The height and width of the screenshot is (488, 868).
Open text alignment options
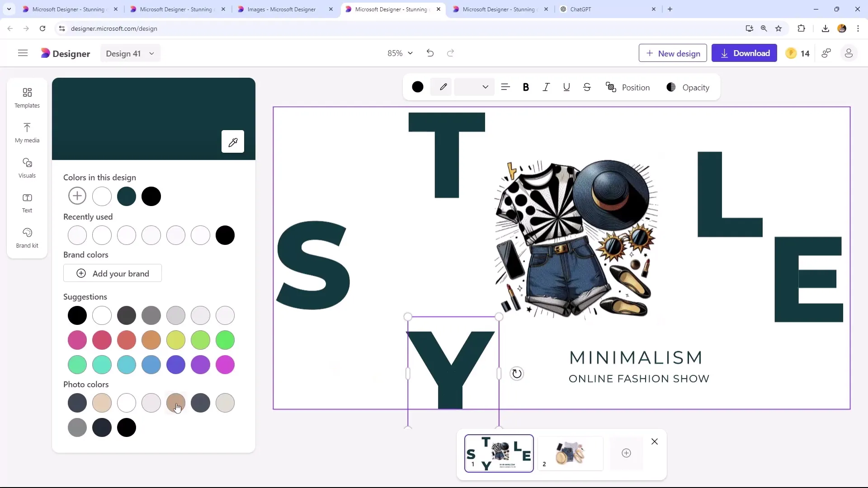coord(505,87)
